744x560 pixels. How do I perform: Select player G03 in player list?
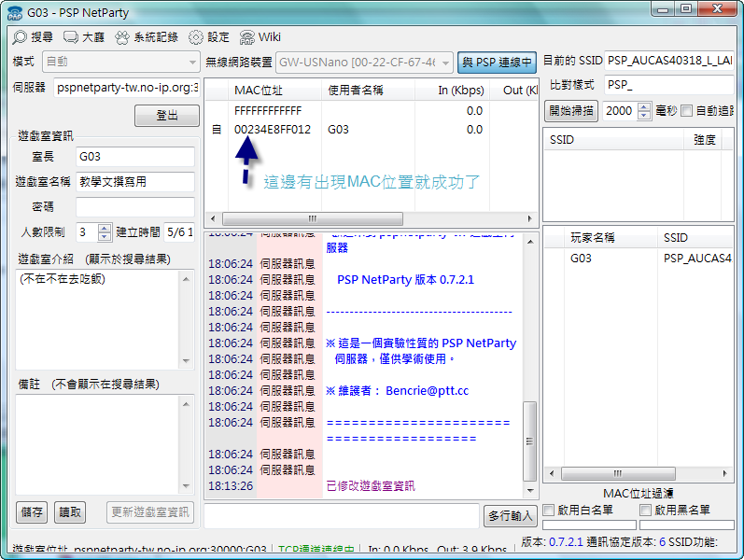[x=639, y=259]
